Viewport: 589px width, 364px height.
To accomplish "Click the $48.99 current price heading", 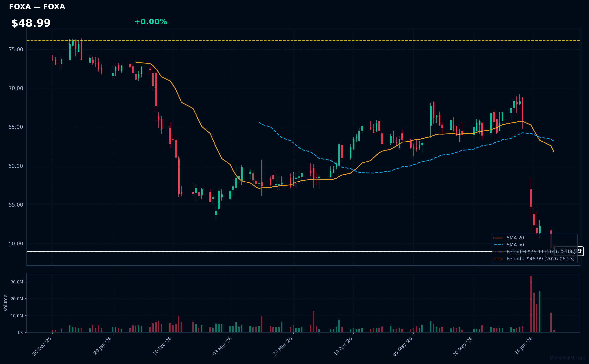I will (x=31, y=23).
